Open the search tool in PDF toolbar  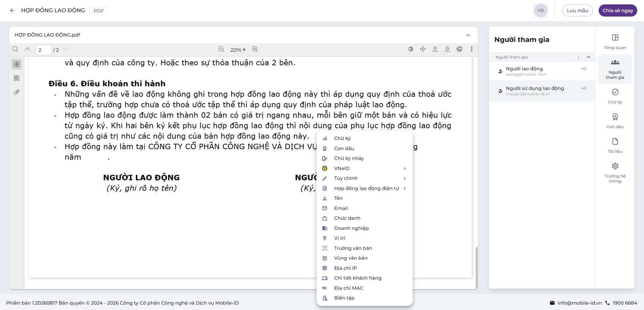tap(15, 49)
